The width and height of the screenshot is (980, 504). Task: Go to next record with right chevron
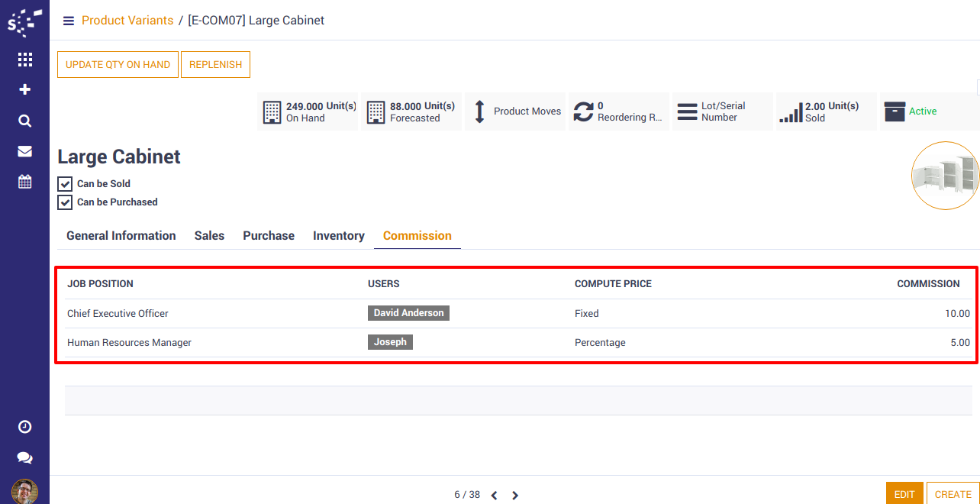pos(515,495)
